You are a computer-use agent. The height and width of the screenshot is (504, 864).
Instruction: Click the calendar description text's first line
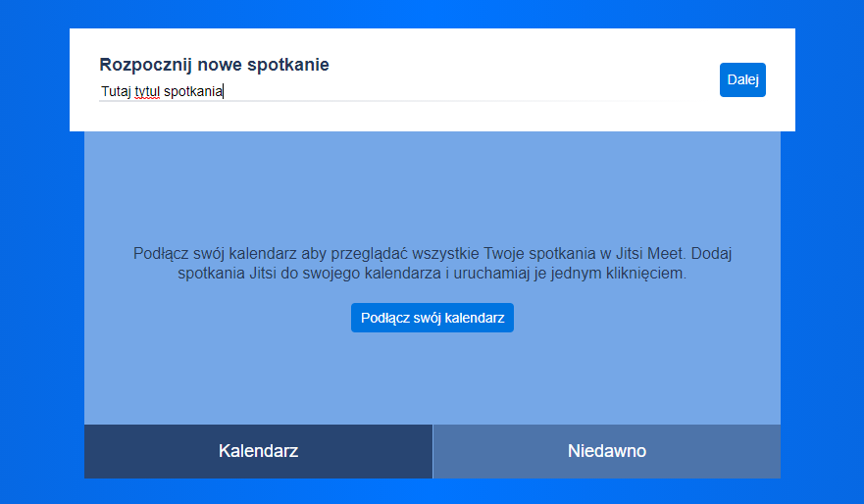tap(432, 254)
